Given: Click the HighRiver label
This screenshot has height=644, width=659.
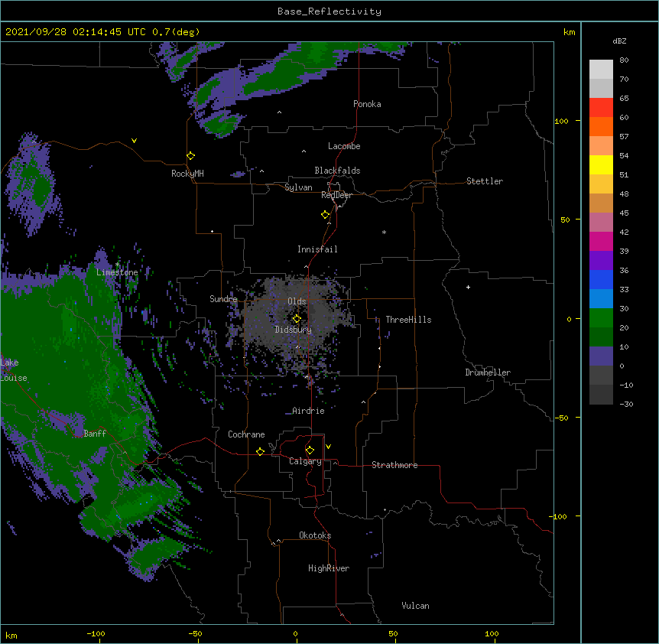Looking at the screenshot, I should [329, 568].
